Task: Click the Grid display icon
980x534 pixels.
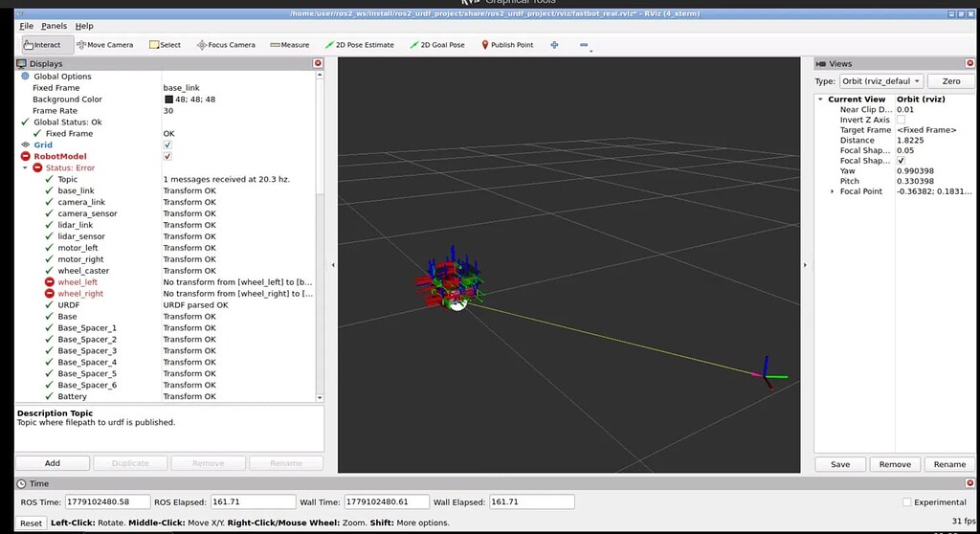Action: [x=25, y=145]
